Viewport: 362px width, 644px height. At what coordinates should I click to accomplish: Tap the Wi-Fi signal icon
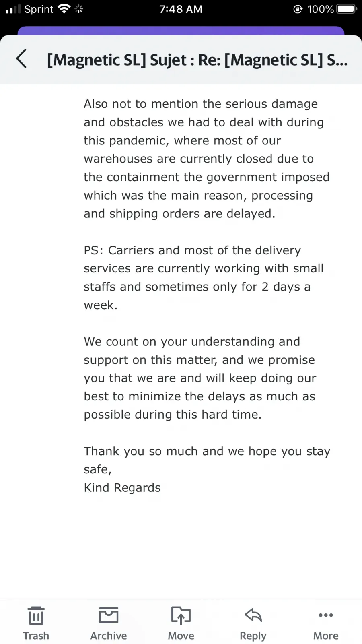(x=64, y=8)
